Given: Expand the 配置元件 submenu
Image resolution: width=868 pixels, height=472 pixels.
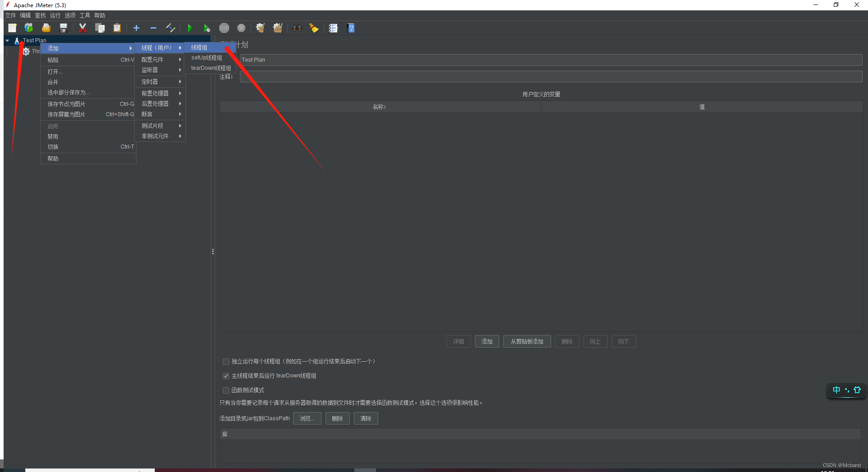Looking at the screenshot, I should 160,59.
